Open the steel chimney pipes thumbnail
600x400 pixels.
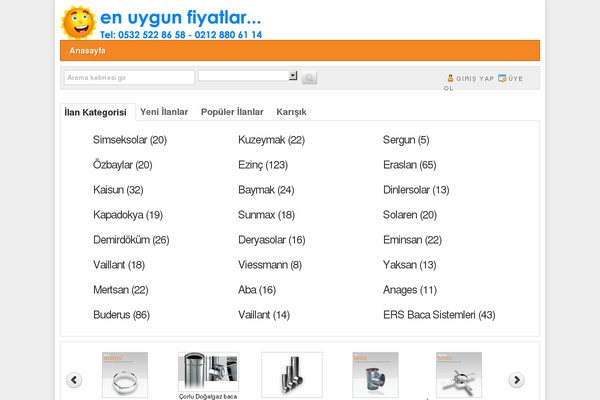(x=292, y=375)
